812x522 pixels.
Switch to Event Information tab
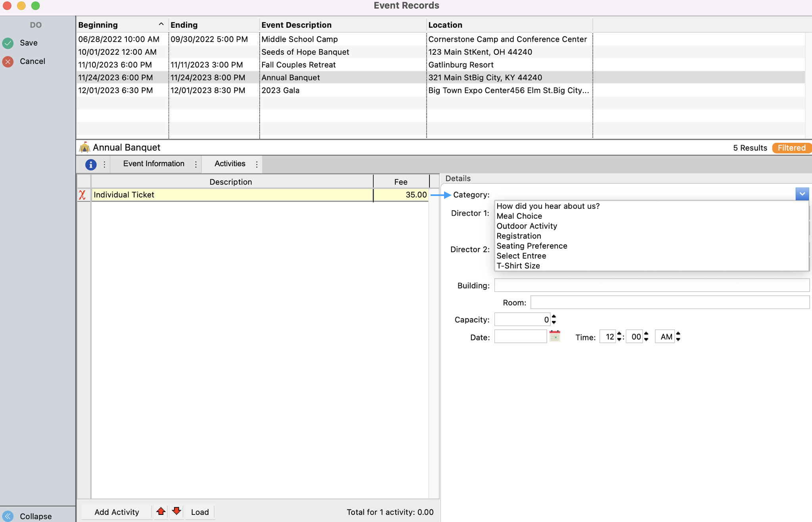153,164
